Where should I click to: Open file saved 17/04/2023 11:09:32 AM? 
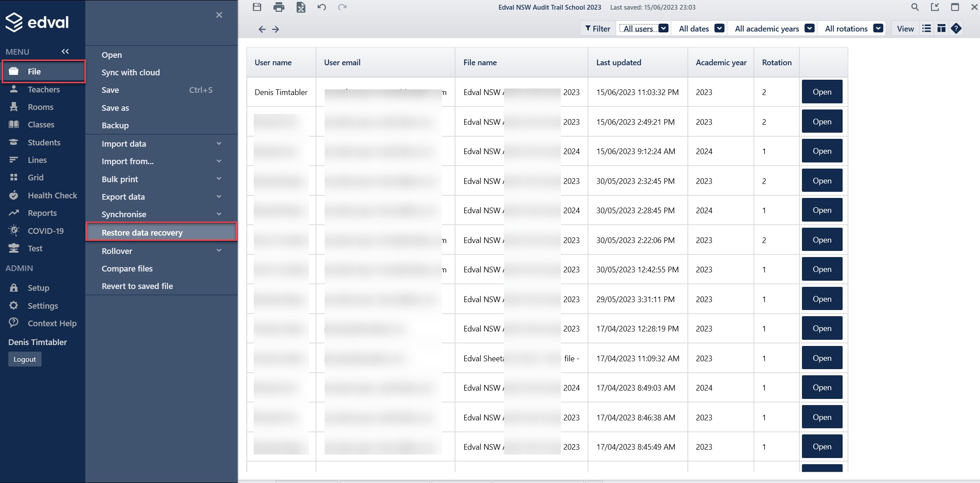pos(822,358)
